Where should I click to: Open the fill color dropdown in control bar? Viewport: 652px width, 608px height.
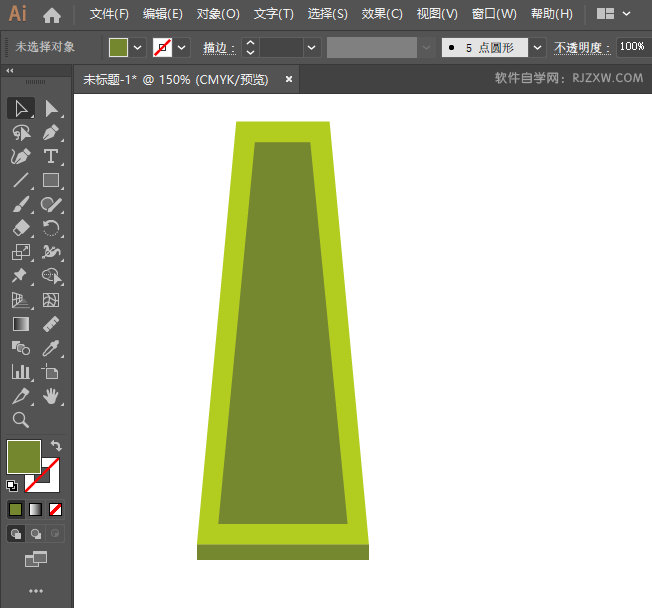coord(138,47)
